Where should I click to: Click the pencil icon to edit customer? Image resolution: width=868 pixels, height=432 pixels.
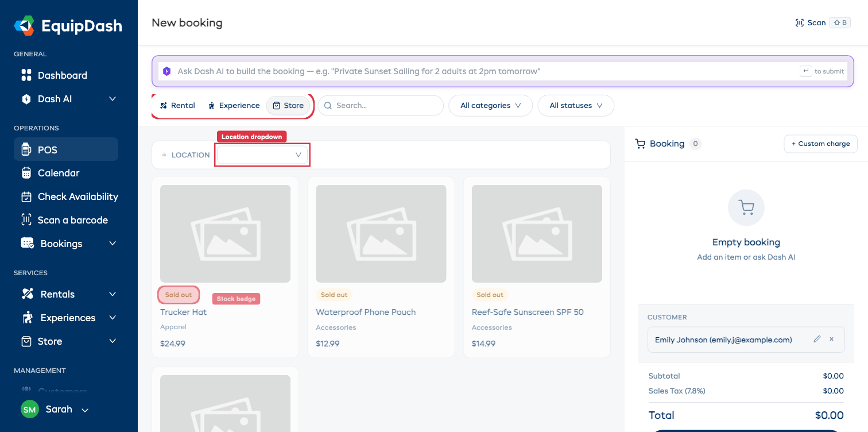coord(817,340)
